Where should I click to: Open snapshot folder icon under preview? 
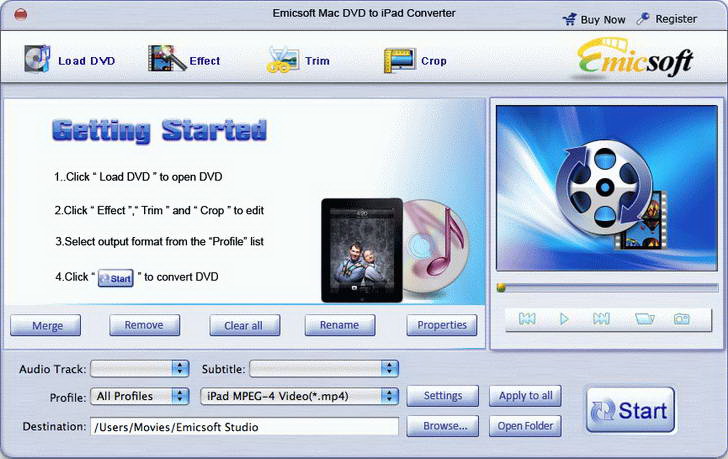[x=644, y=319]
